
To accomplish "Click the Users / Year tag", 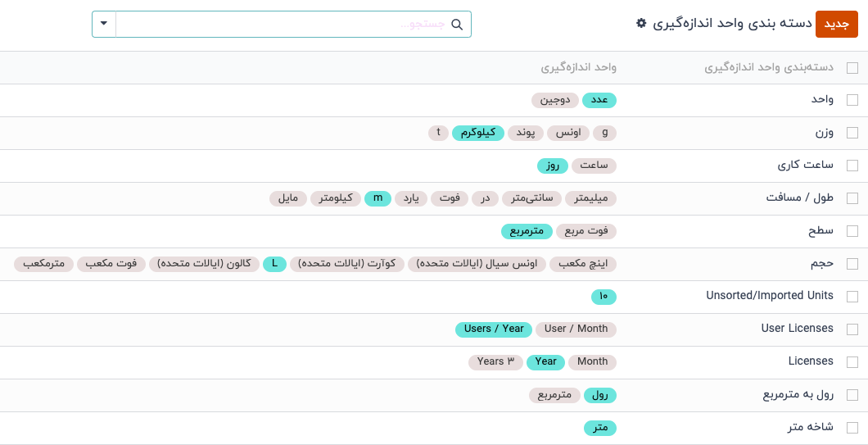I will tap(494, 329).
